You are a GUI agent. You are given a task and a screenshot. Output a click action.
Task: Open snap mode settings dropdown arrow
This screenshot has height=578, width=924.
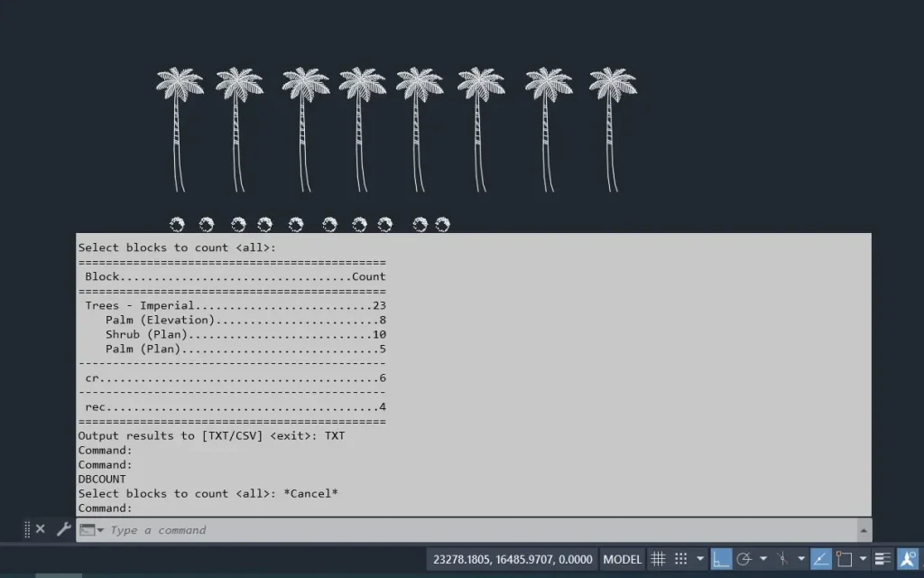point(699,558)
